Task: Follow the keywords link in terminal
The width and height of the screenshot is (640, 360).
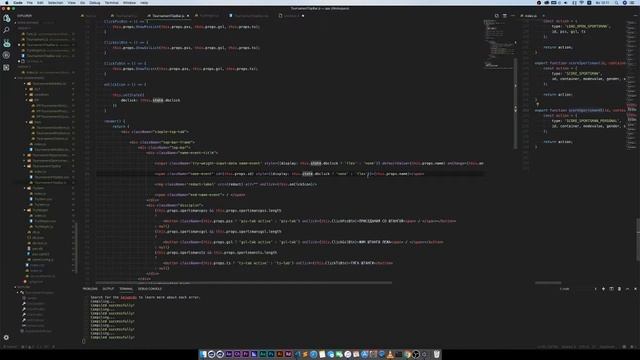Action: pyautogui.click(x=128, y=297)
